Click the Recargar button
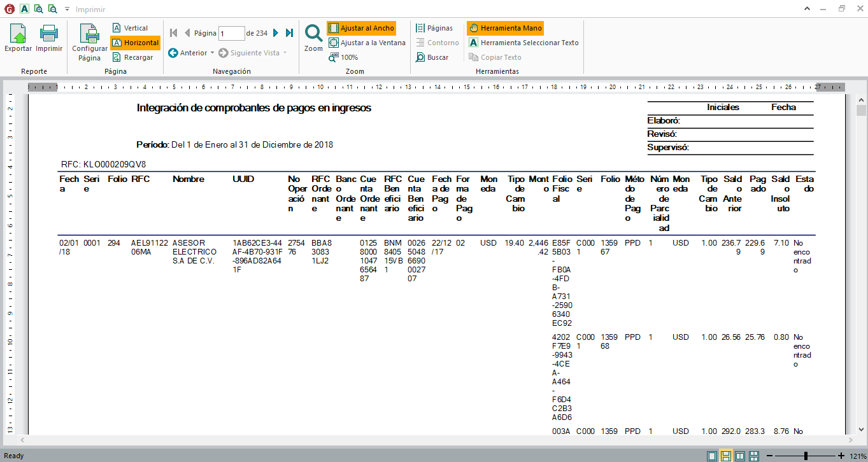Image resolution: width=868 pixels, height=462 pixels. [x=132, y=57]
